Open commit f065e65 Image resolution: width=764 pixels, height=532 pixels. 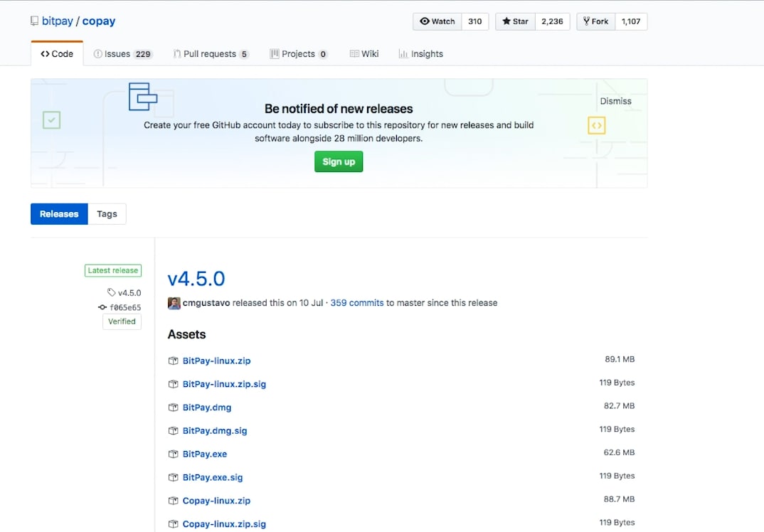point(125,307)
